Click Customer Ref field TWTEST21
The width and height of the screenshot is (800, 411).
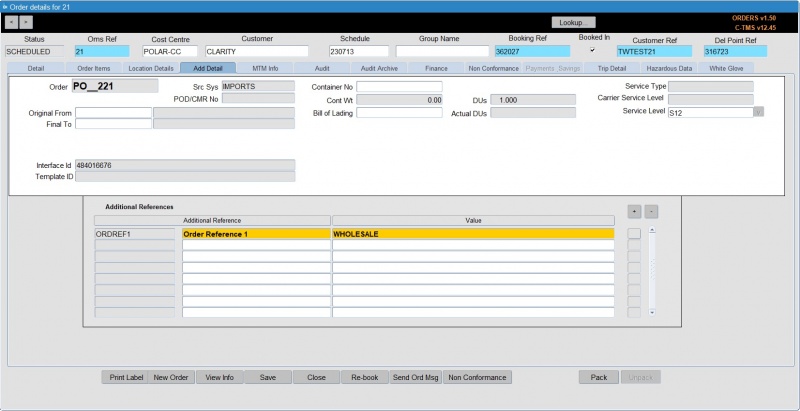pyautogui.click(x=654, y=52)
